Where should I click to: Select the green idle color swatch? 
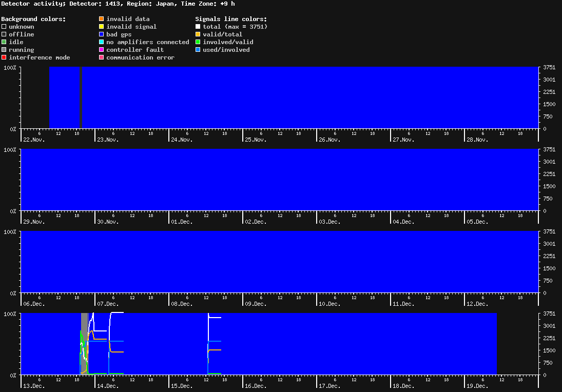(4, 42)
